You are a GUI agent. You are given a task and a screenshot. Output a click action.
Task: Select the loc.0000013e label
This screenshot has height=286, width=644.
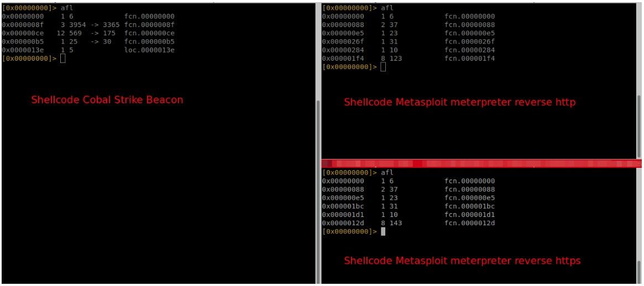[x=149, y=50]
